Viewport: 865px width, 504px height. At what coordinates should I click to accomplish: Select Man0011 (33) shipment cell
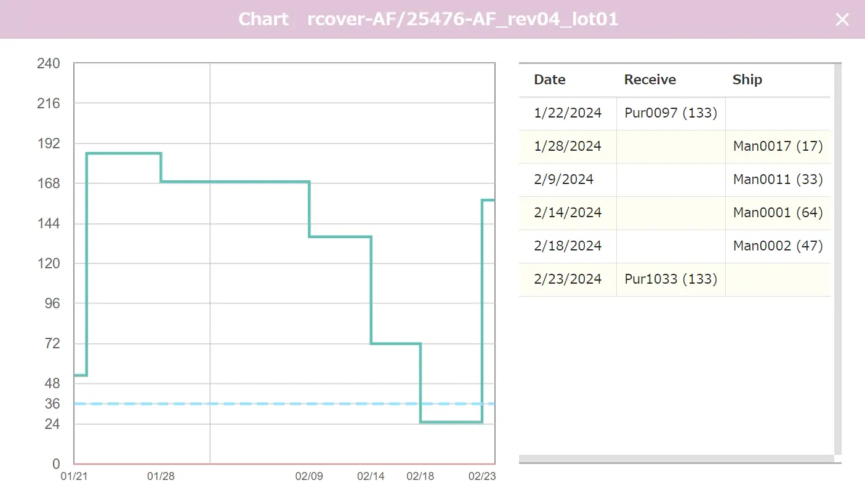778,180
